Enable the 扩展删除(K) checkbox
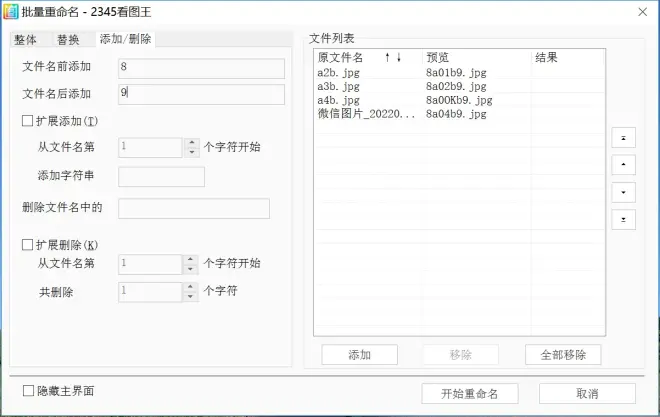The image size is (660, 417). point(28,244)
